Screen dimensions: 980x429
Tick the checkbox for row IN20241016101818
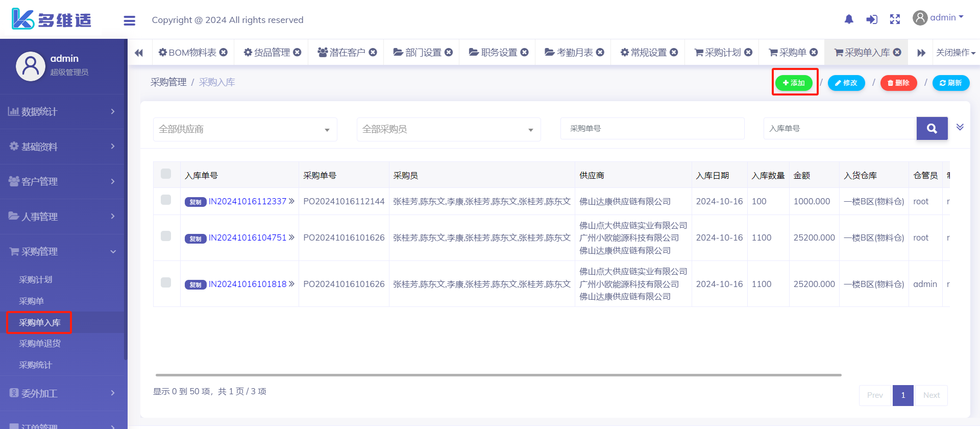pos(166,282)
